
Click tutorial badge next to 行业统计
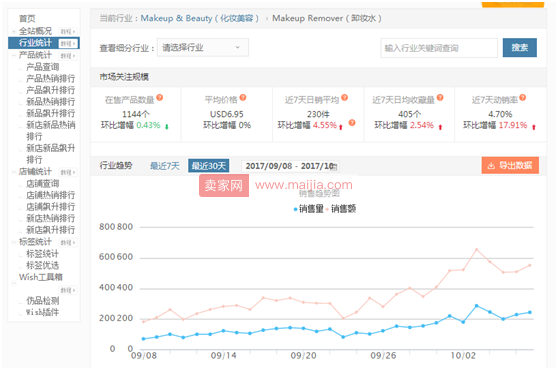point(68,43)
